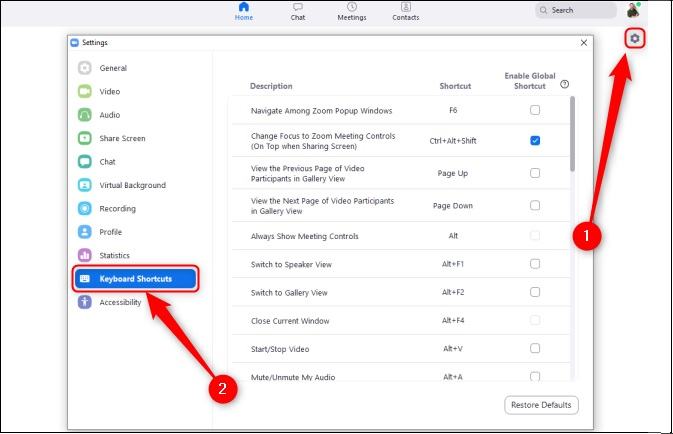This screenshot has width=673, height=434.
Task: Click the magnifier icon in Search box
Action: pyautogui.click(x=543, y=10)
